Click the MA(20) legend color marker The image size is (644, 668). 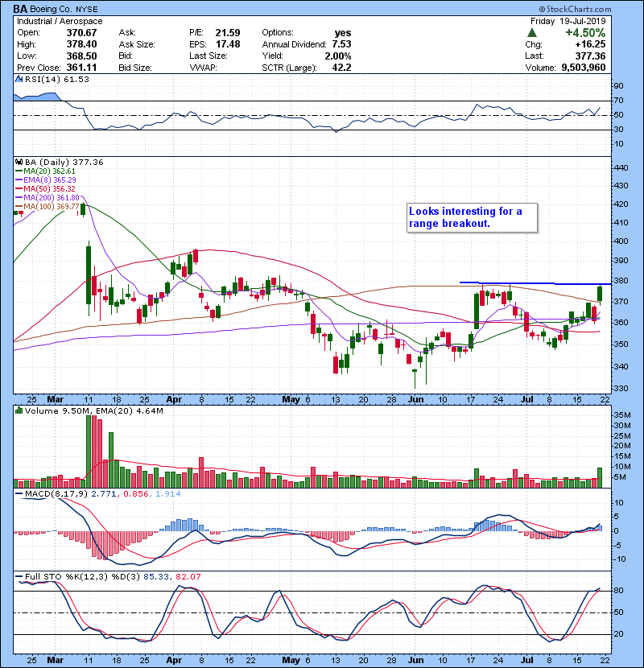(18, 171)
